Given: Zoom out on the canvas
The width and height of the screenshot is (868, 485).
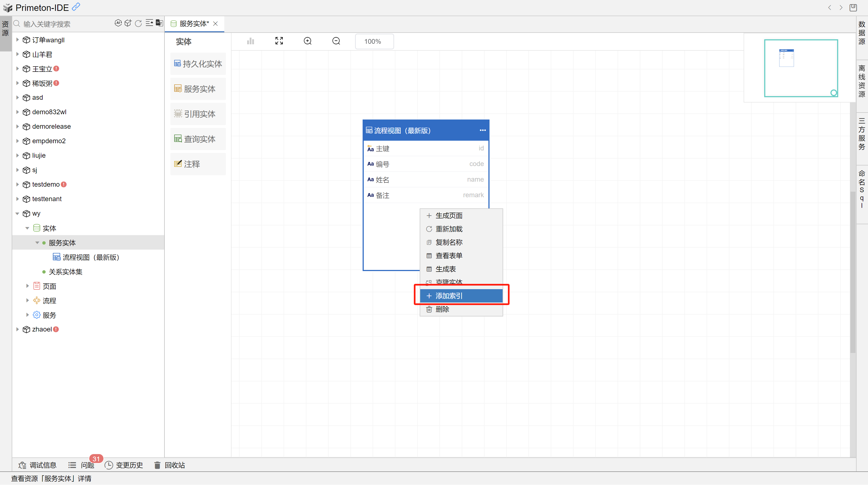Looking at the screenshot, I should (336, 41).
